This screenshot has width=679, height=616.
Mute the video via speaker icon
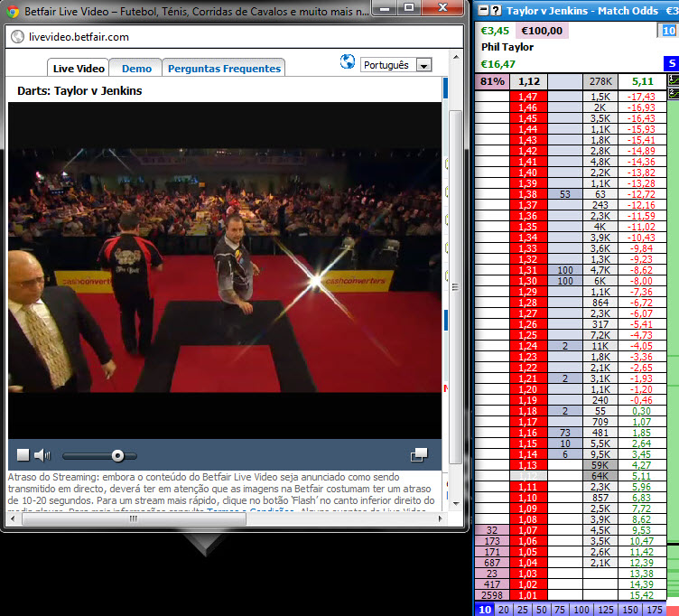tap(42, 455)
